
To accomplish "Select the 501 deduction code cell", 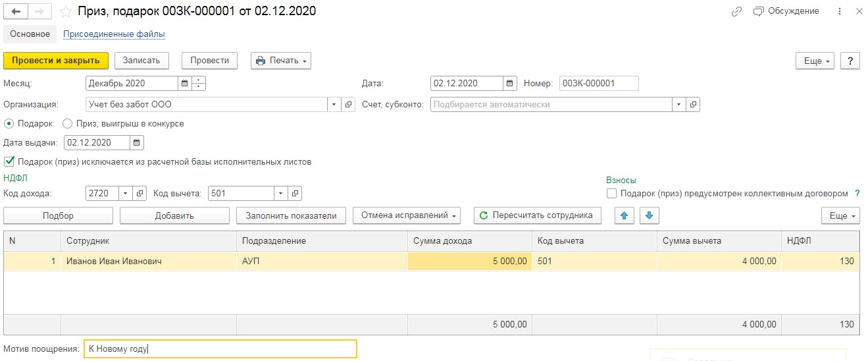I will (x=594, y=261).
